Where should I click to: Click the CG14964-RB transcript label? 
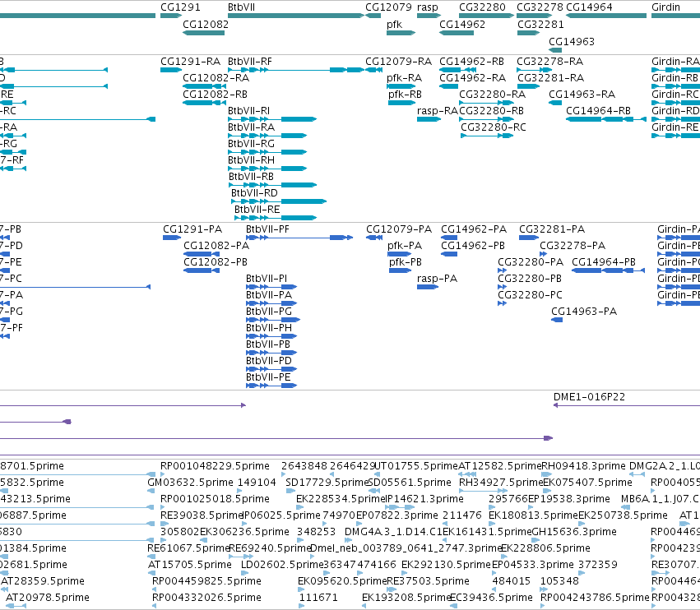click(x=599, y=111)
